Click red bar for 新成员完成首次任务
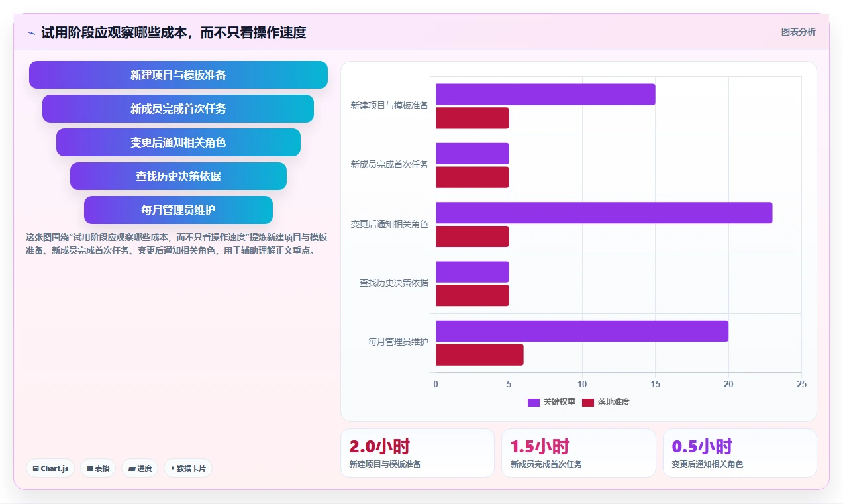Viewport: 843px width, 504px height. pos(472,177)
